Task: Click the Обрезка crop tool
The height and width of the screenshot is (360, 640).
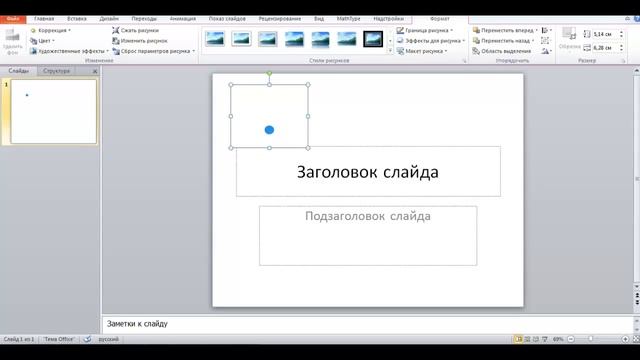Action: click(x=569, y=40)
